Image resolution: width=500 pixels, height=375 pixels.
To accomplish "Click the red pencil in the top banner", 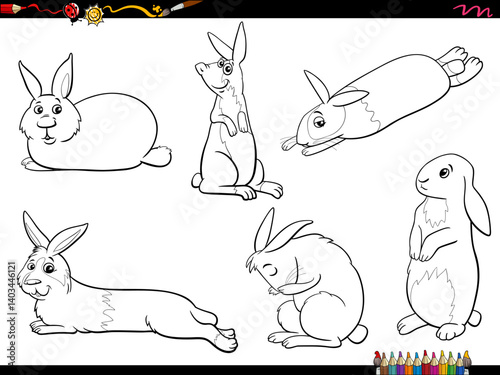I will click(x=12, y=8).
